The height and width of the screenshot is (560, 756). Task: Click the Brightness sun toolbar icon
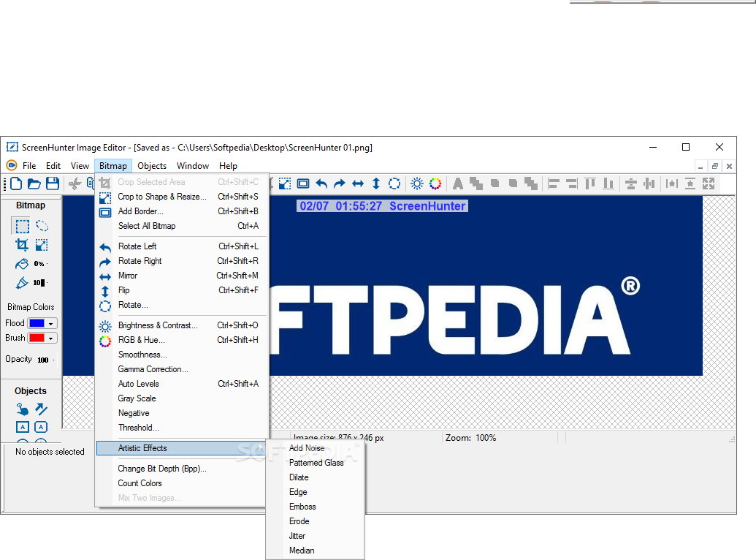point(417,183)
